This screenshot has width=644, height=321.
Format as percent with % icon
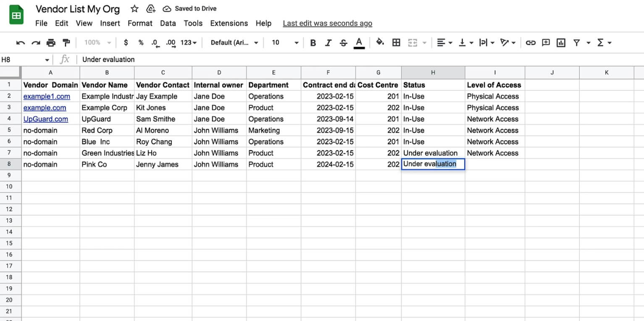pos(141,42)
